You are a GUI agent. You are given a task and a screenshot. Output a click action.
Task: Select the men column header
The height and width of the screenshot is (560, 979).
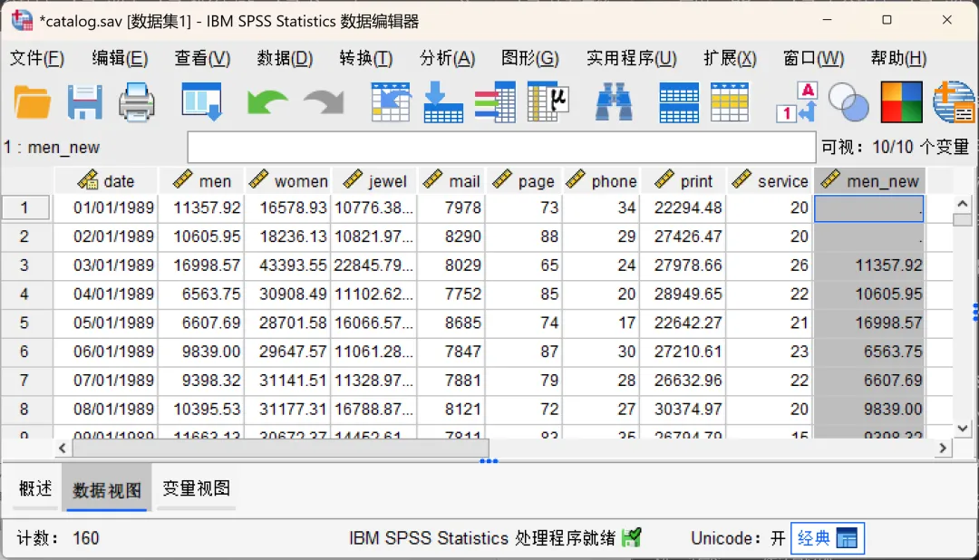pos(200,181)
